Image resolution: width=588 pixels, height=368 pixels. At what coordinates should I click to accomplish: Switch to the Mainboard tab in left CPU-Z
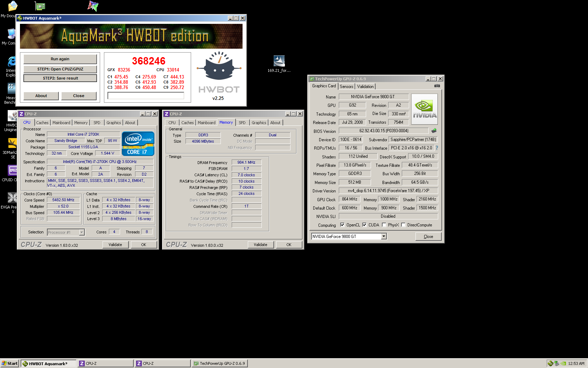coord(61,123)
